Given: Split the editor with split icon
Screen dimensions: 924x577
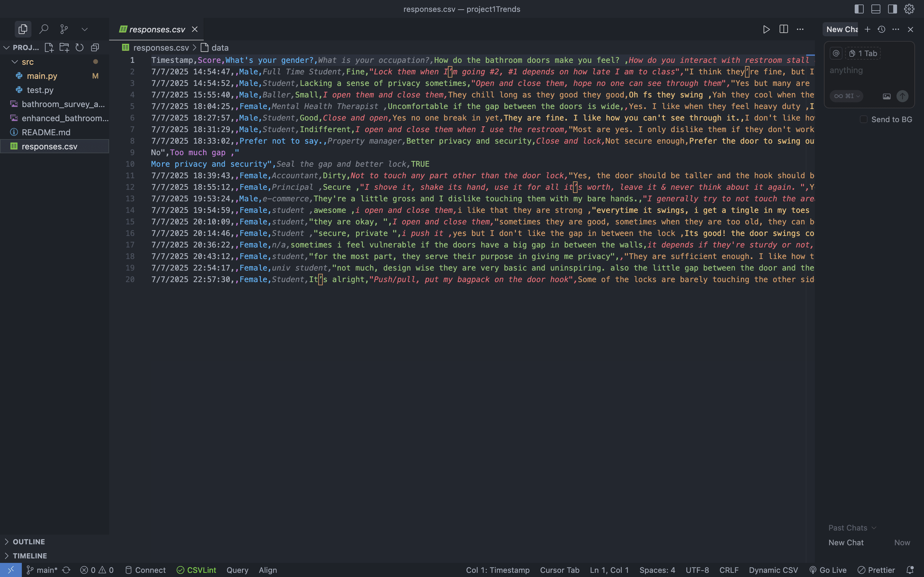Looking at the screenshot, I should pos(783,29).
